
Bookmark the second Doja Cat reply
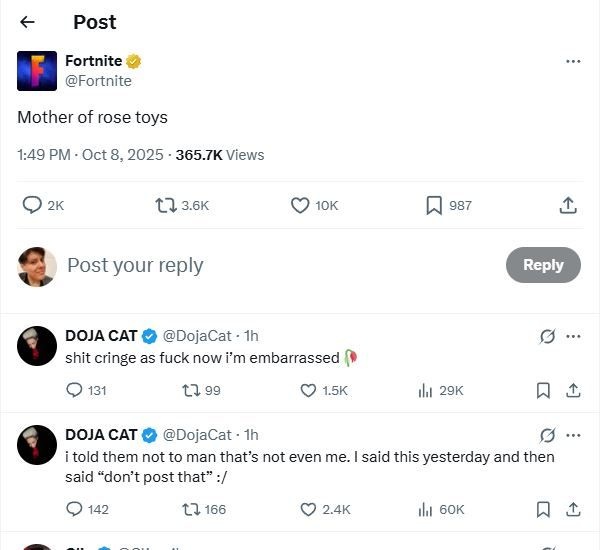point(543,509)
